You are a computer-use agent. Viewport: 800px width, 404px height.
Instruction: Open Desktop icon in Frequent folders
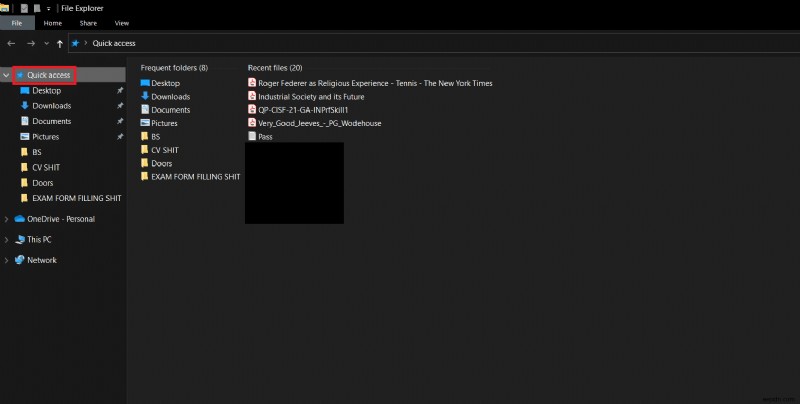(x=145, y=83)
